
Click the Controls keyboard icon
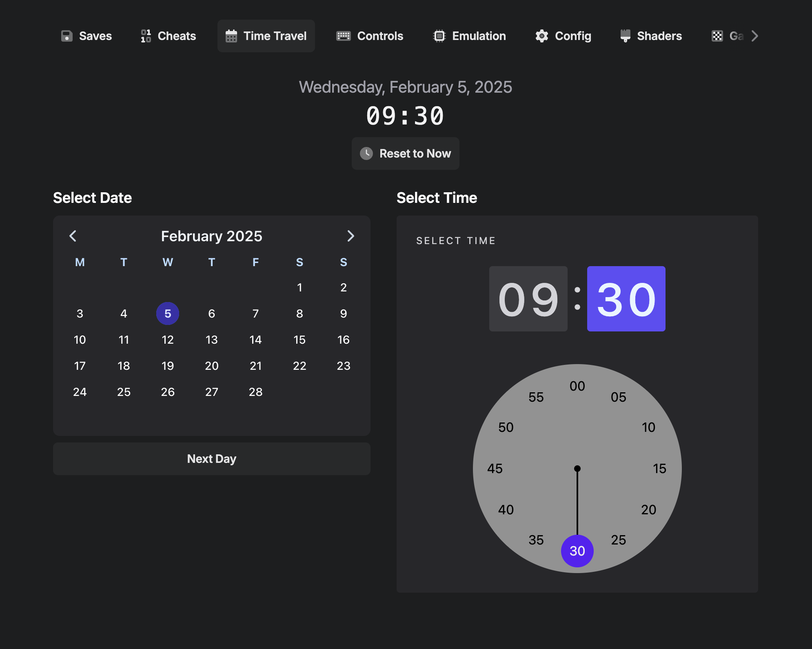tap(343, 36)
